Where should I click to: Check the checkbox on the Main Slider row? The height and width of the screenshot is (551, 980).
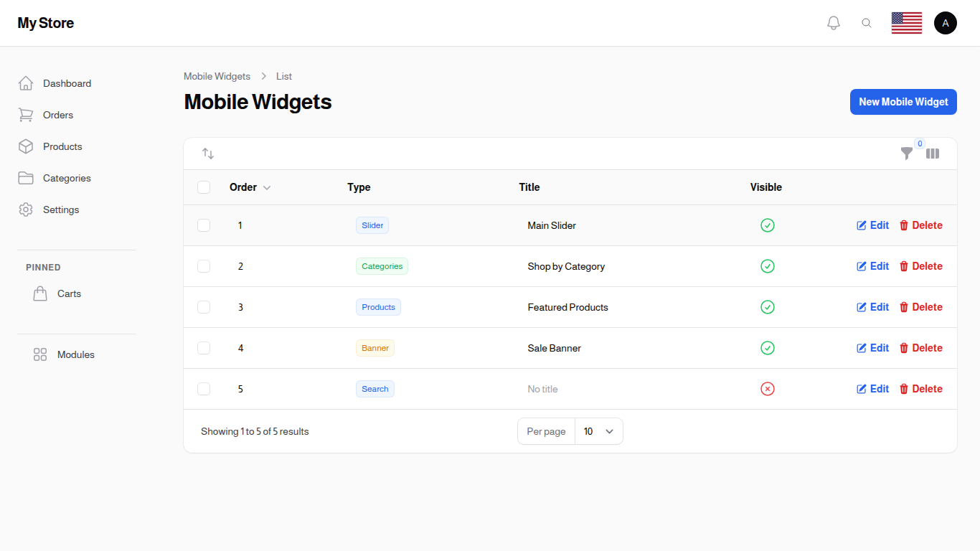click(204, 225)
